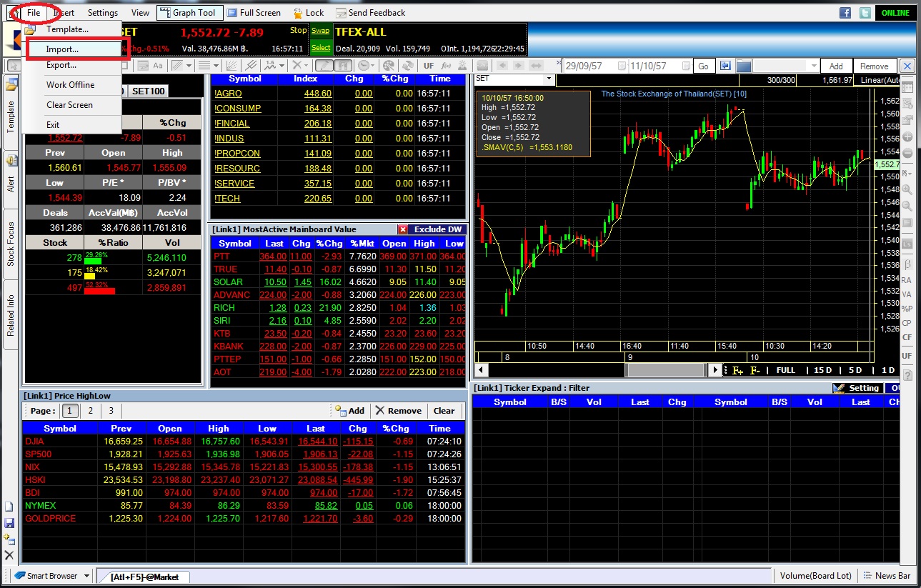Open the blue folder icon in chart toolbar

tap(744, 66)
